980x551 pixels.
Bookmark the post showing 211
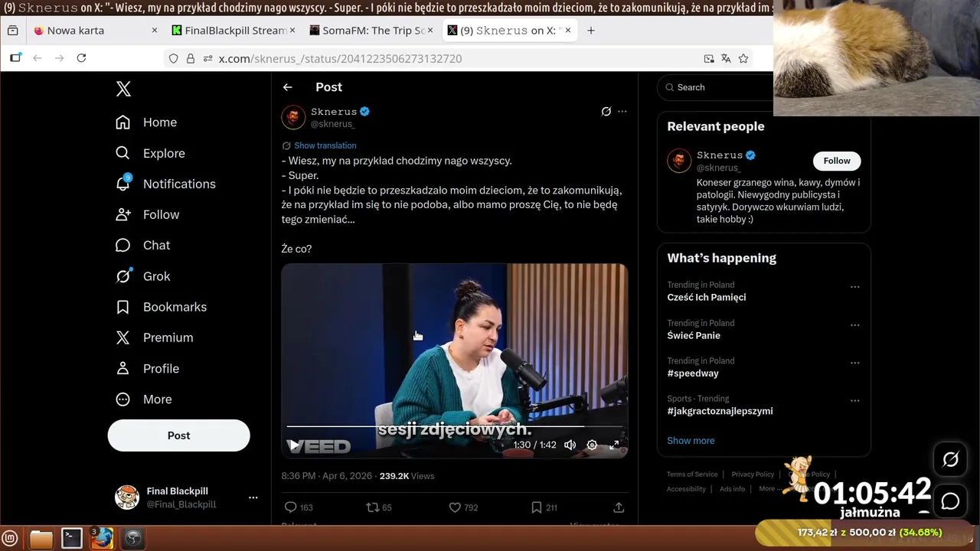click(x=537, y=507)
